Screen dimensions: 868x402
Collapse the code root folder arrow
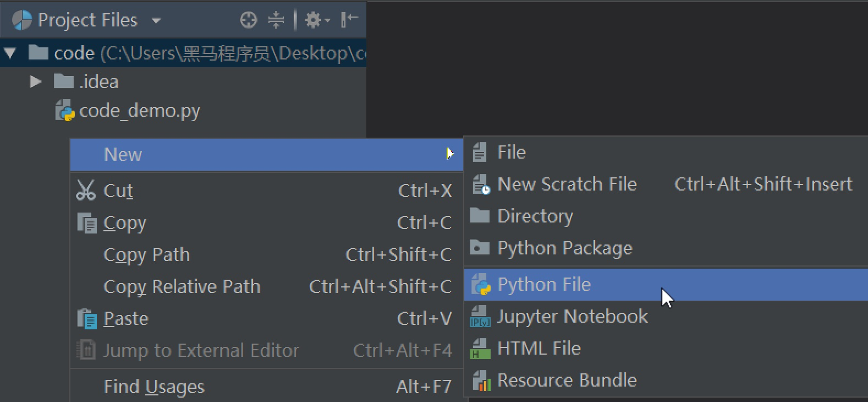[x=10, y=53]
